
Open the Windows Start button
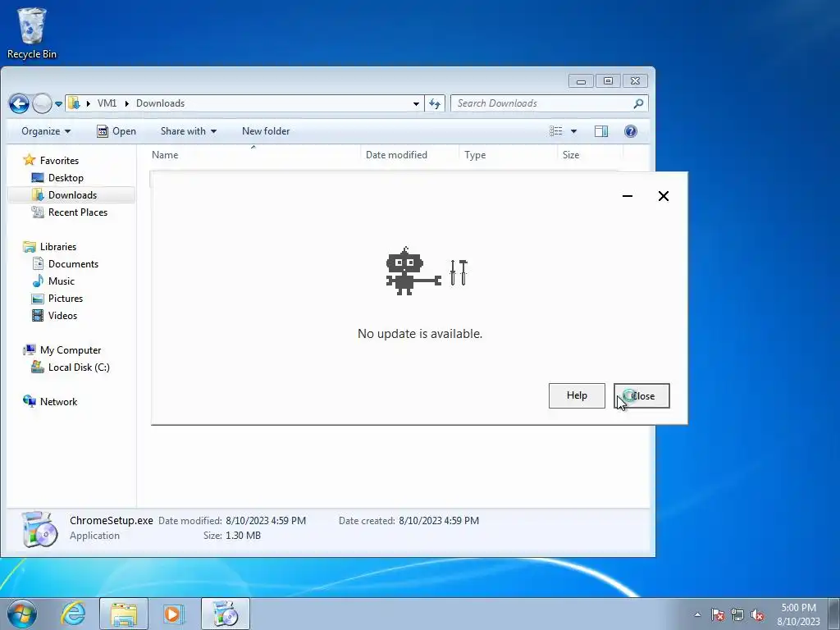click(x=22, y=614)
